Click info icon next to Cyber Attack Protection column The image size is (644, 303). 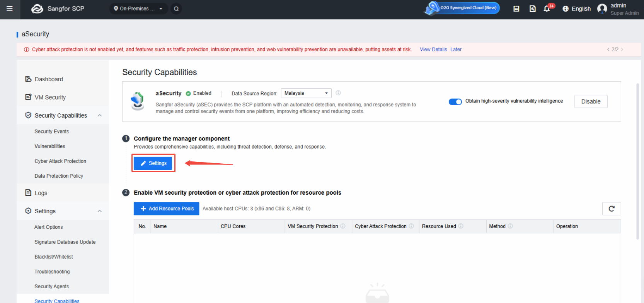411,226
